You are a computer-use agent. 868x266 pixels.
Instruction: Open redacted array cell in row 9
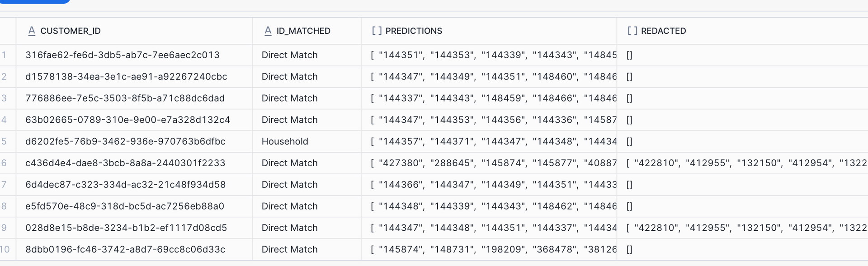click(742, 228)
